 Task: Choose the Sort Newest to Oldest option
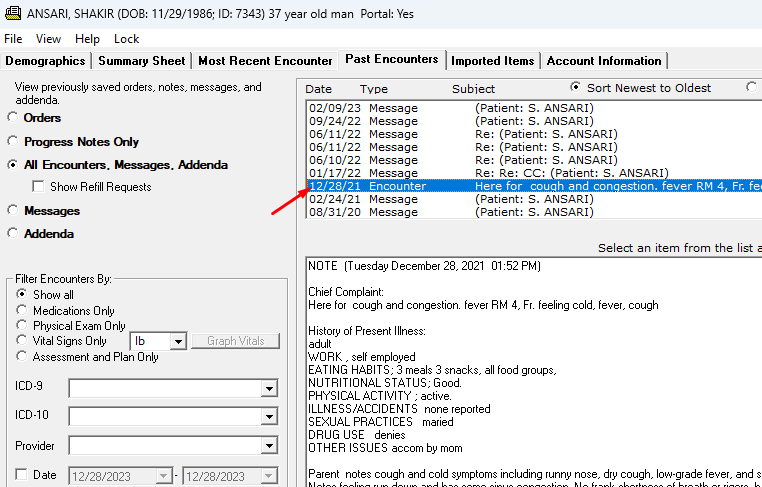pyautogui.click(x=575, y=88)
